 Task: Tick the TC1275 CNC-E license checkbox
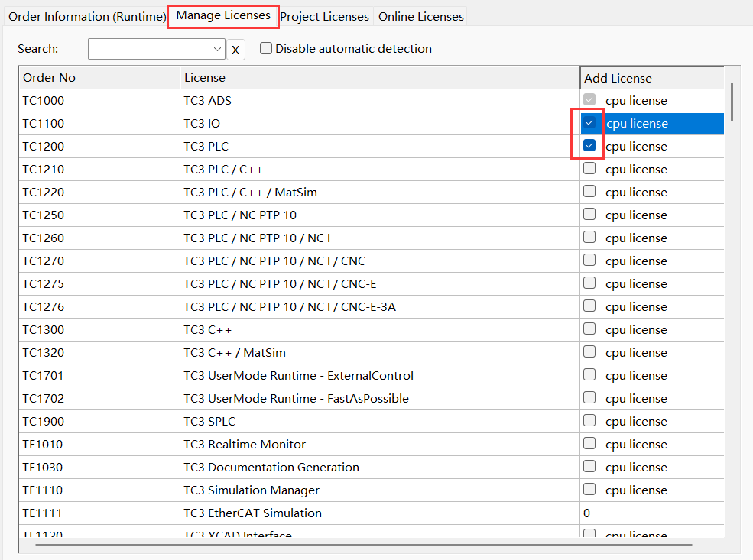589,283
